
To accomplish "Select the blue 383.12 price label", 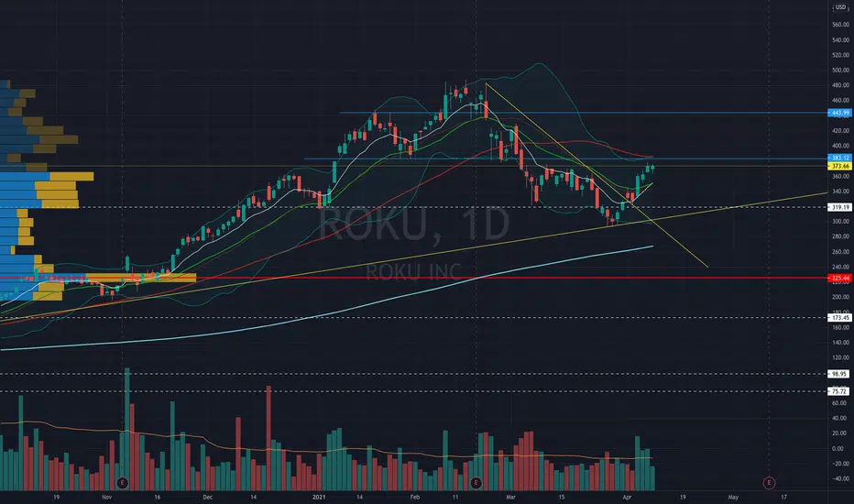I will 840,158.
